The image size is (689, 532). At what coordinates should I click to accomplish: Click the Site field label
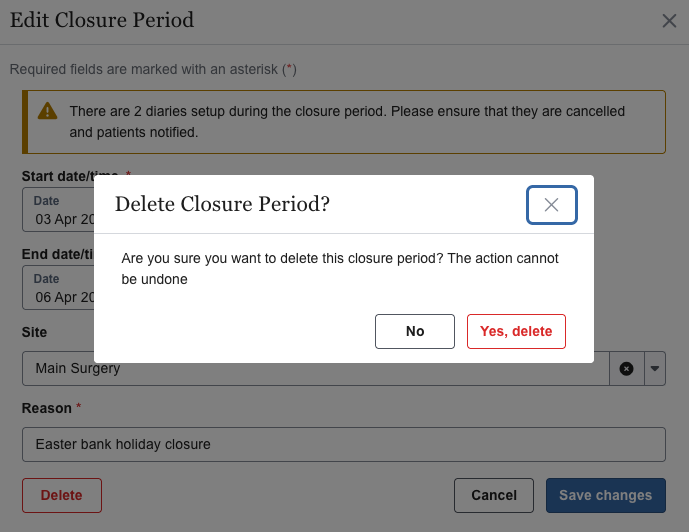35,332
